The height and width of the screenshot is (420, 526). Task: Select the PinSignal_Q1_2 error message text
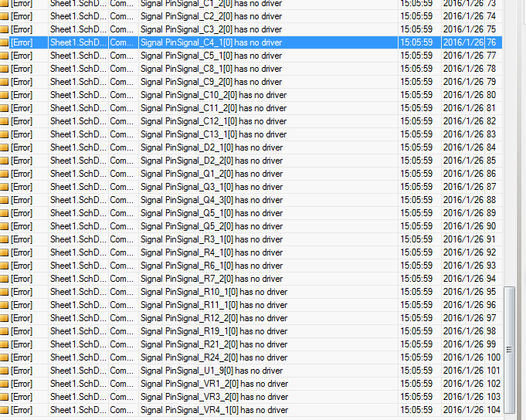211,174
